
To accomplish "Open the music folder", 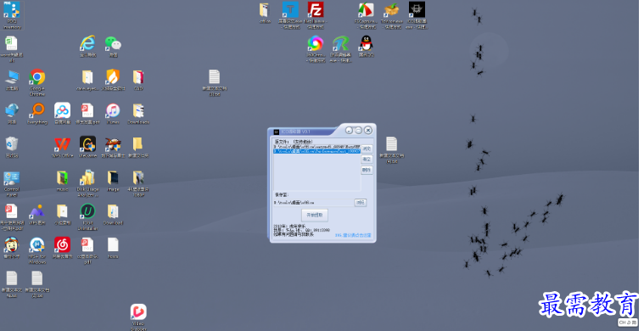I will pos(63,178).
